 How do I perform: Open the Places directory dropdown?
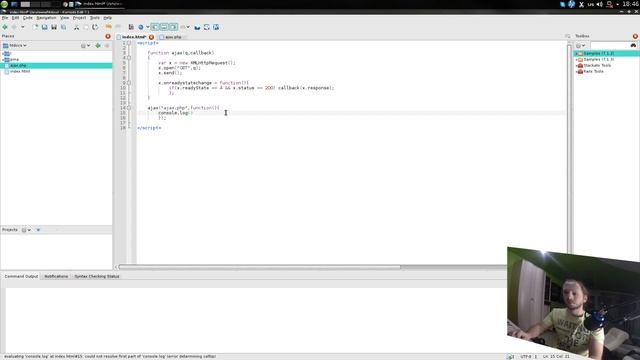(15, 45)
